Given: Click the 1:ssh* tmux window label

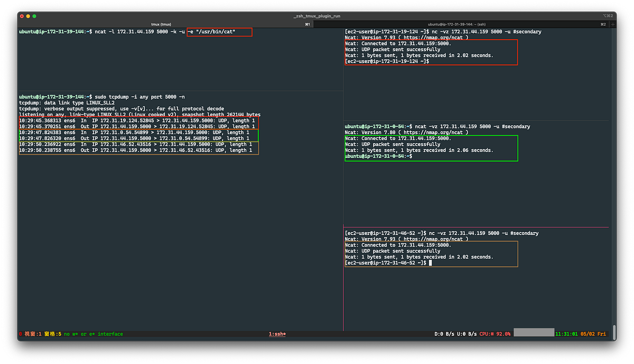Looking at the screenshot, I should coord(277,334).
